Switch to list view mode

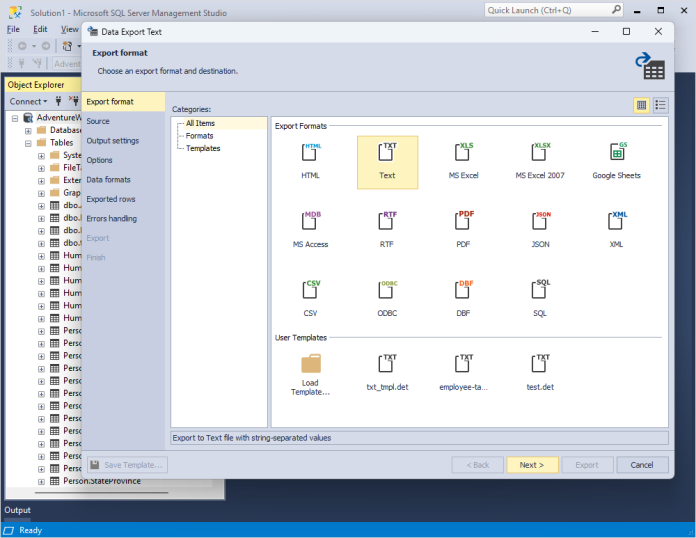tap(661, 105)
